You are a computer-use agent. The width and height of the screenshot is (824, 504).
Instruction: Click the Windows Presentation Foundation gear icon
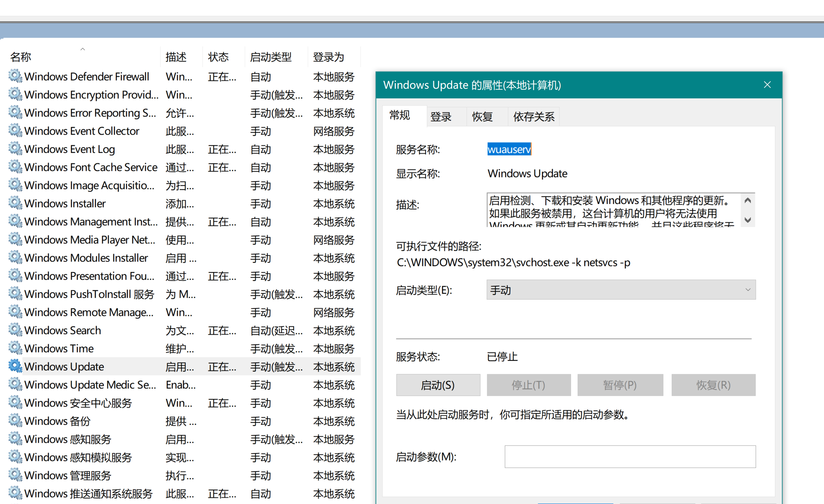click(x=15, y=275)
